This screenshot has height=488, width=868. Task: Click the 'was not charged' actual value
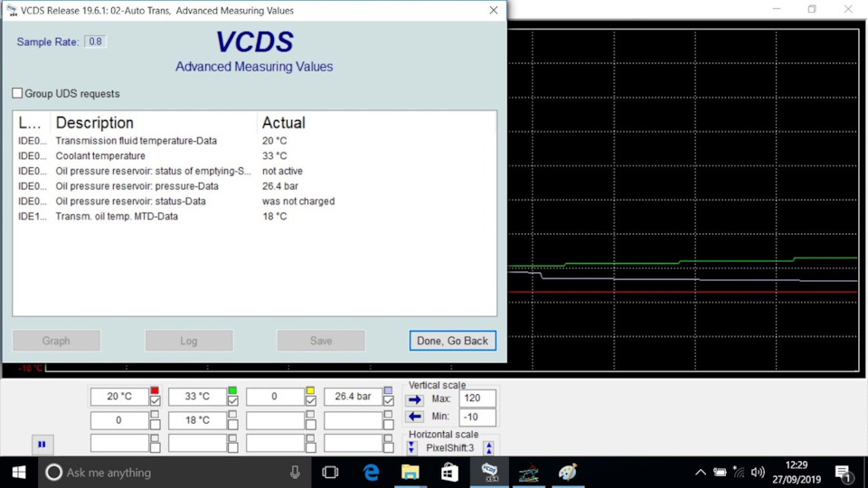point(298,202)
